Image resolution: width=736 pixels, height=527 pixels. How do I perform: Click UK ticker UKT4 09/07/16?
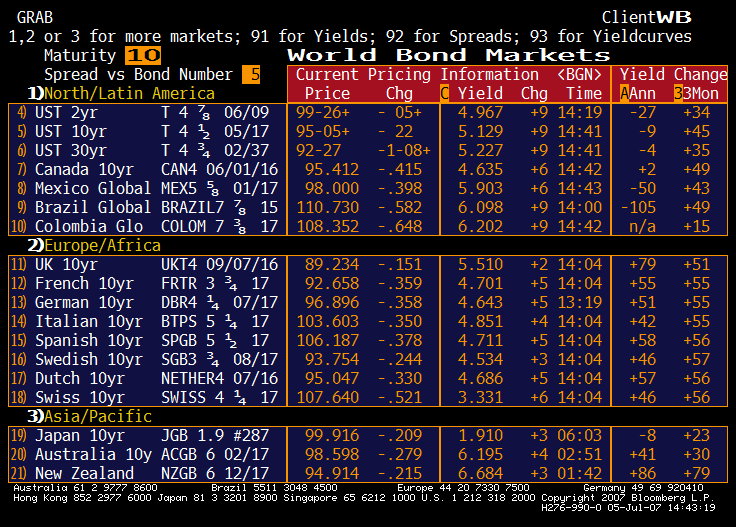(220, 265)
